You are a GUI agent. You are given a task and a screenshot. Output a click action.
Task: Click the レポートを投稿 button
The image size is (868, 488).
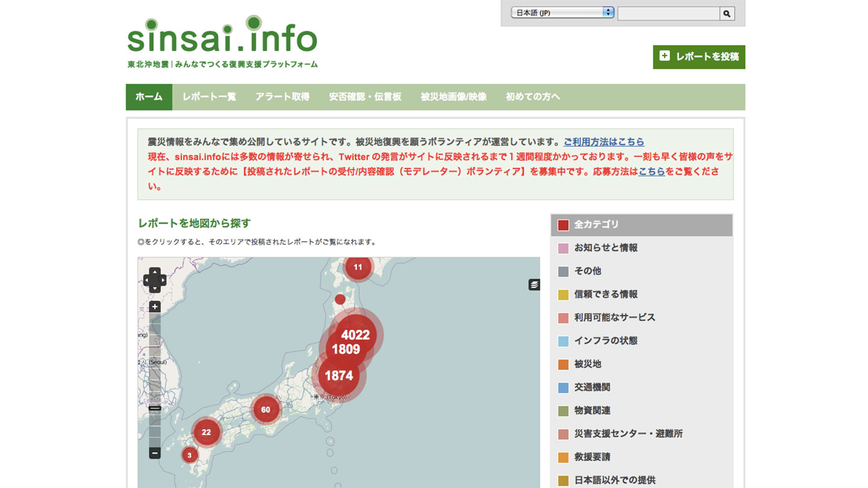[699, 57]
